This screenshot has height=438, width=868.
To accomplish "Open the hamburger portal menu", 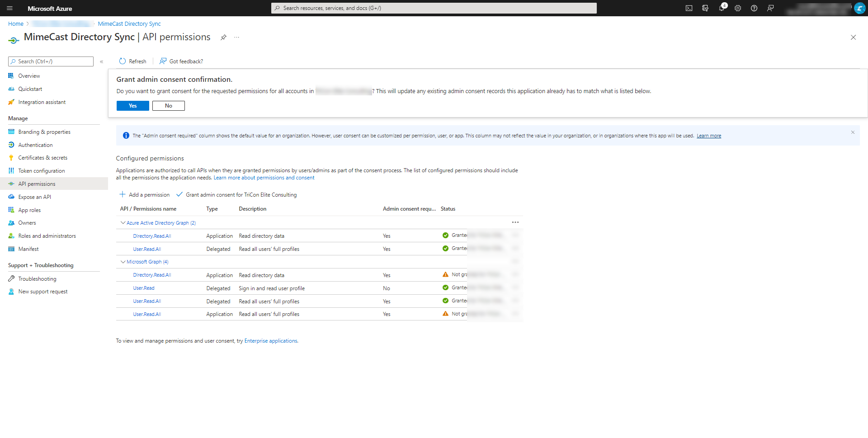I will click(x=9, y=8).
